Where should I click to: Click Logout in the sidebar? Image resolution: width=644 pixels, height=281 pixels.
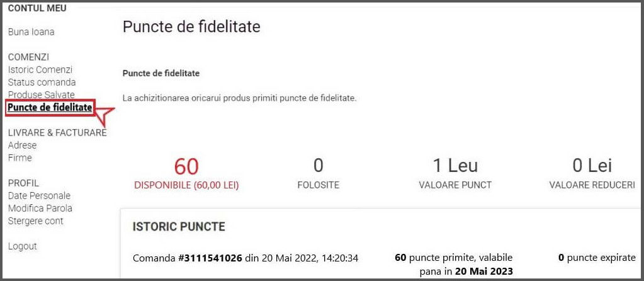(x=22, y=246)
